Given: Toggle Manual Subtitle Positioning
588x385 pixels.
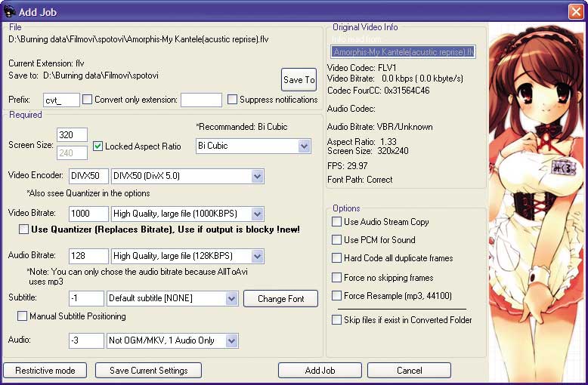Looking at the screenshot, I should pos(22,316).
